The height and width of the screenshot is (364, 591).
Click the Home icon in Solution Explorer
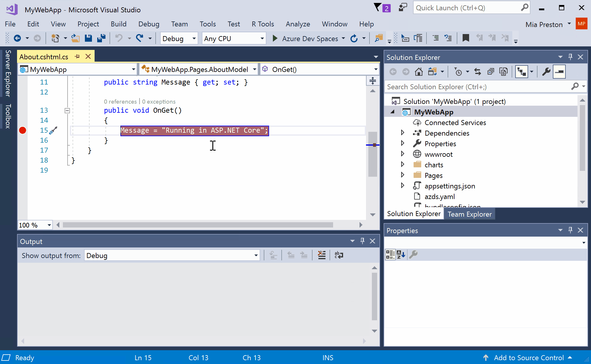[x=419, y=72]
